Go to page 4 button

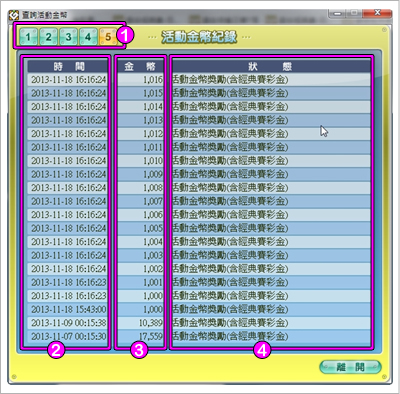pyautogui.click(x=88, y=36)
